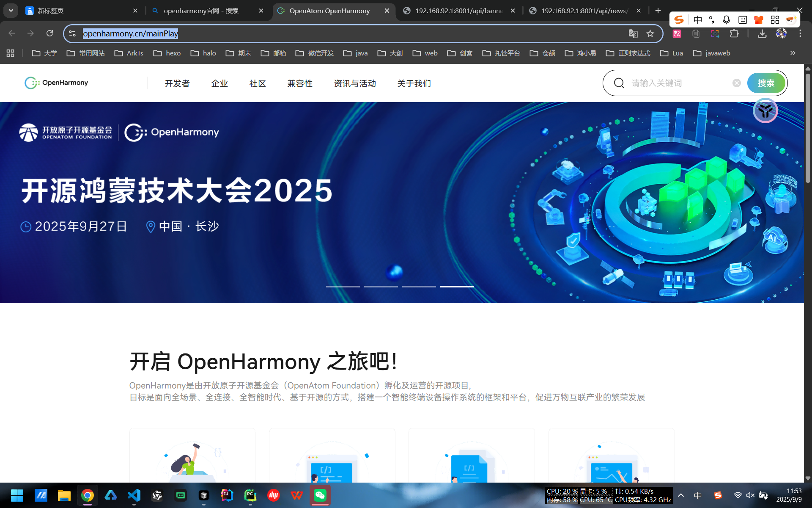Click the translate page icon in address bar
812x508 pixels.
pyautogui.click(x=633, y=34)
